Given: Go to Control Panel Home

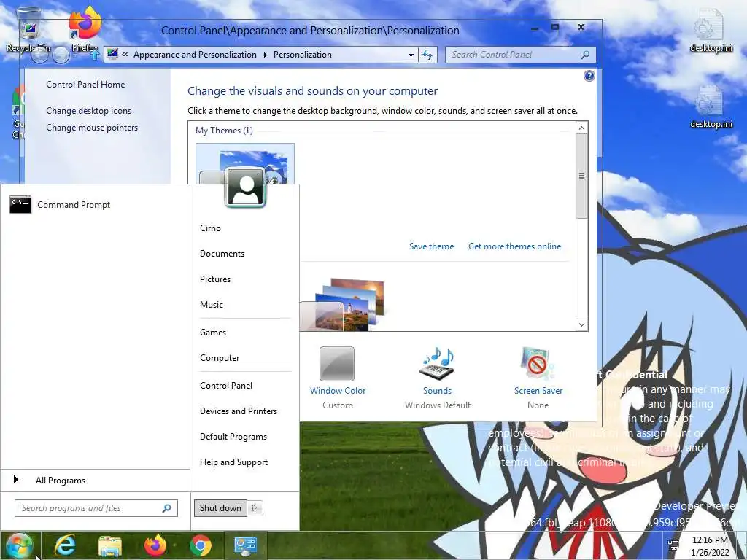Looking at the screenshot, I should pos(85,85).
